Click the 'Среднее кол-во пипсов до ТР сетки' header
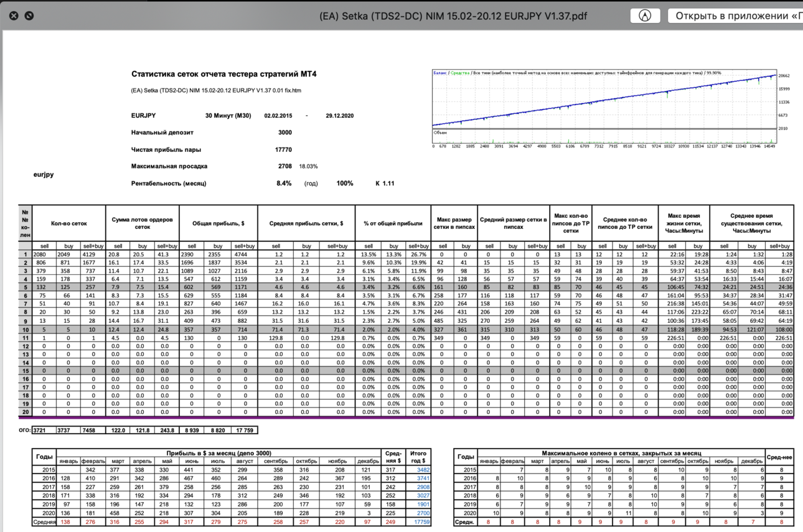 point(624,223)
